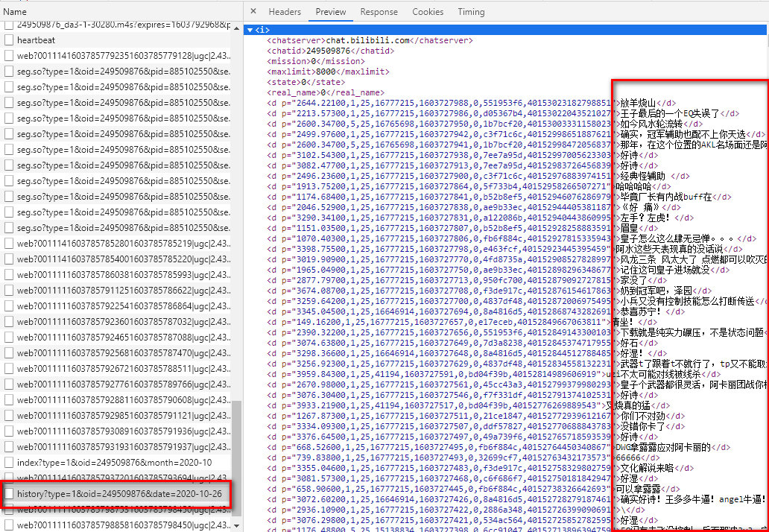This screenshot has height=532, width=769.
Task: Click file icon of web?...785788511 request
Action: (9, 369)
